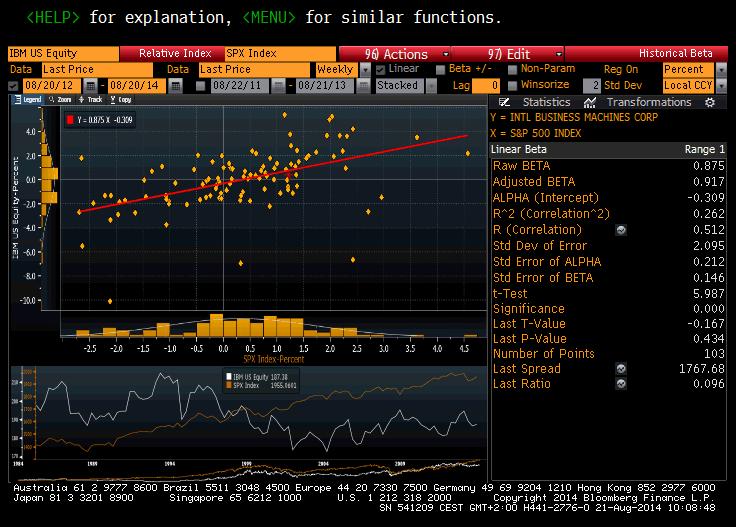
Task: Click the Y = 0.875 X -0.309 equation
Action: pos(105,120)
